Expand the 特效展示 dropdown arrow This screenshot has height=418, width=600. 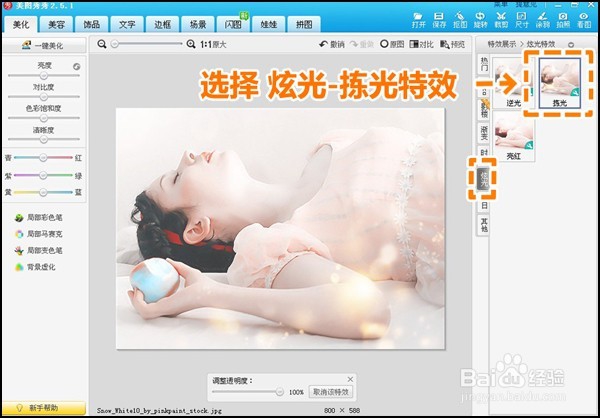tap(571, 45)
